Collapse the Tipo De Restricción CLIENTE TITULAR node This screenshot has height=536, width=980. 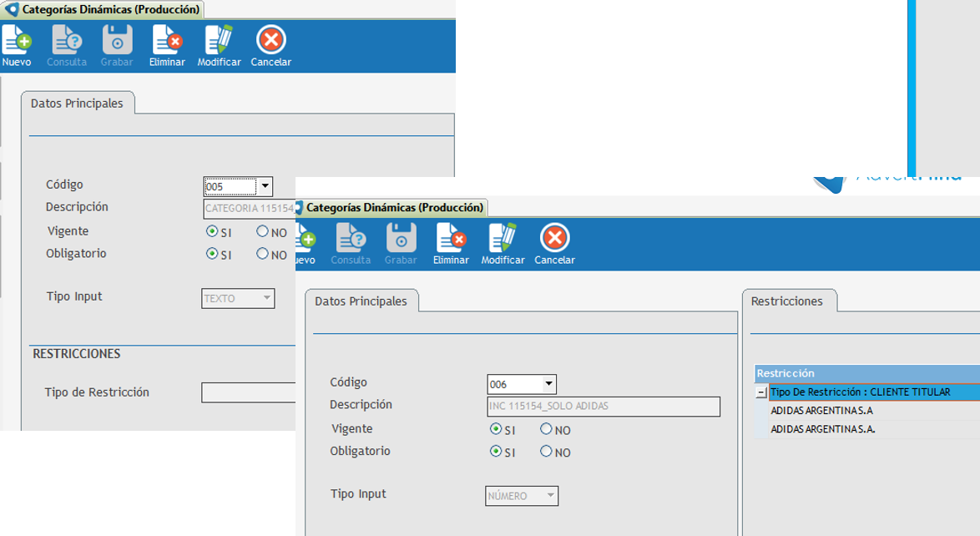[x=761, y=392]
